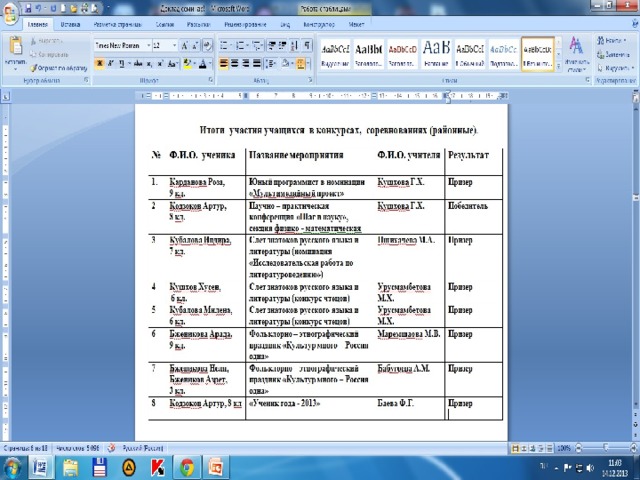Toggle Italic formatting

[110, 63]
